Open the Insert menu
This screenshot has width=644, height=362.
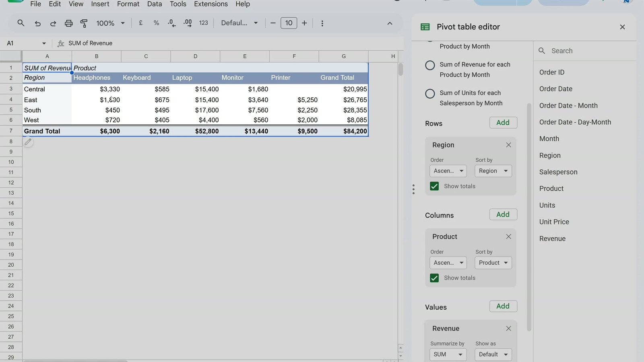click(x=100, y=4)
